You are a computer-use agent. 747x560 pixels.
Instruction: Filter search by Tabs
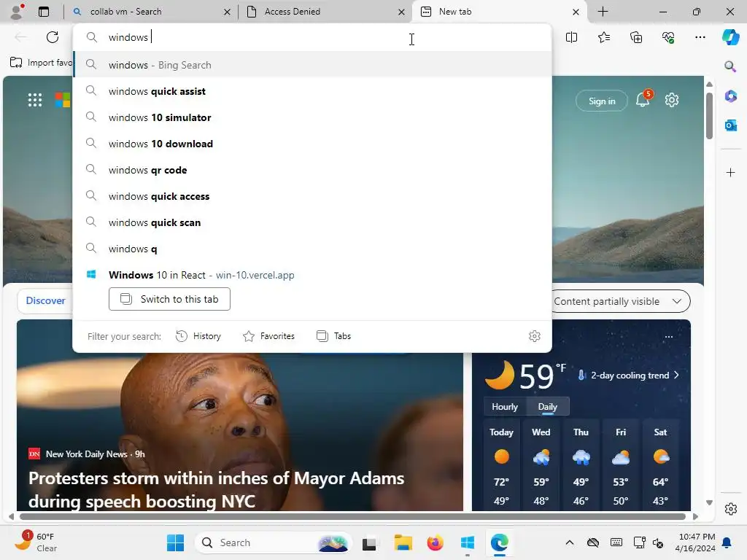334,336
